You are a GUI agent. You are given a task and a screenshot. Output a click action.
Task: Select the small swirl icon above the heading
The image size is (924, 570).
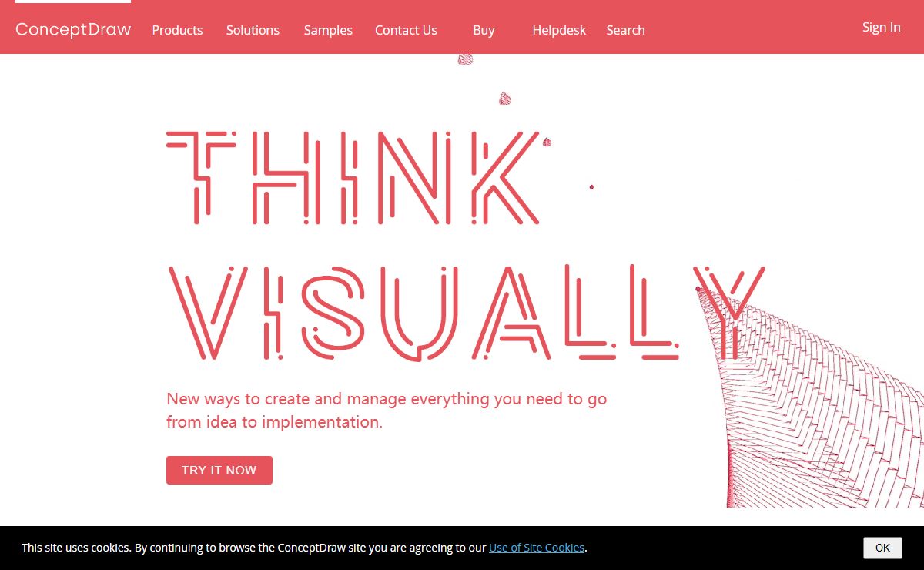pyautogui.click(x=465, y=58)
